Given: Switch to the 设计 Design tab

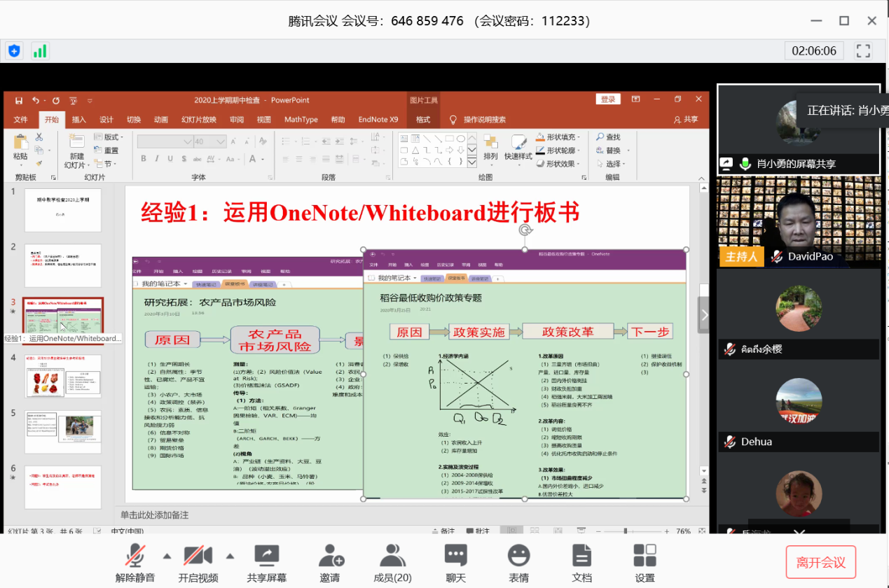Looking at the screenshot, I should [x=106, y=120].
